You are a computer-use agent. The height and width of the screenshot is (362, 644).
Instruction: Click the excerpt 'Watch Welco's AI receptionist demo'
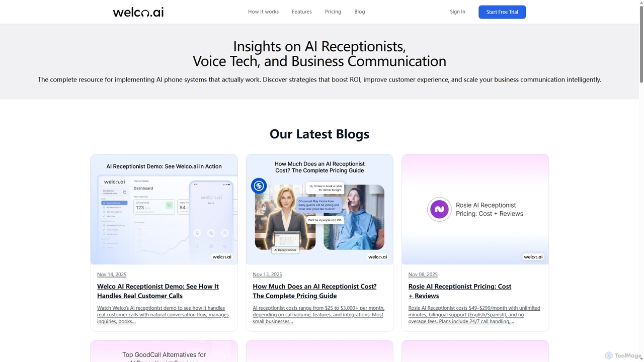point(163,315)
